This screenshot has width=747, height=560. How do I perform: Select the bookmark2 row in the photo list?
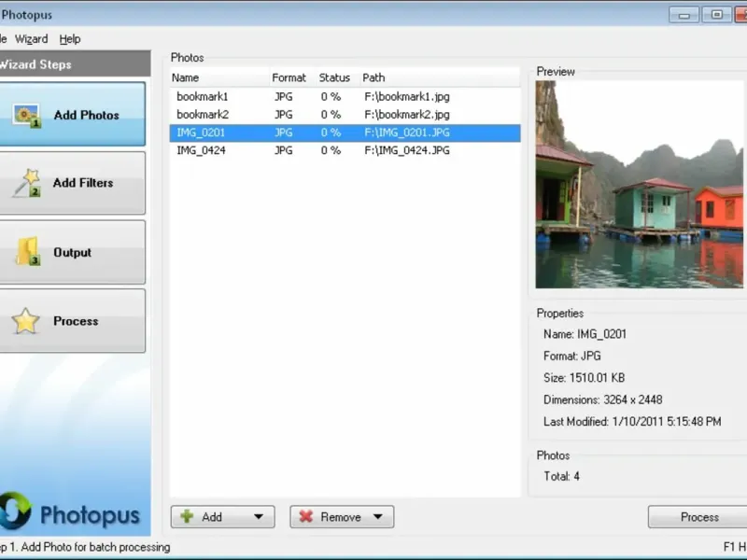point(345,115)
